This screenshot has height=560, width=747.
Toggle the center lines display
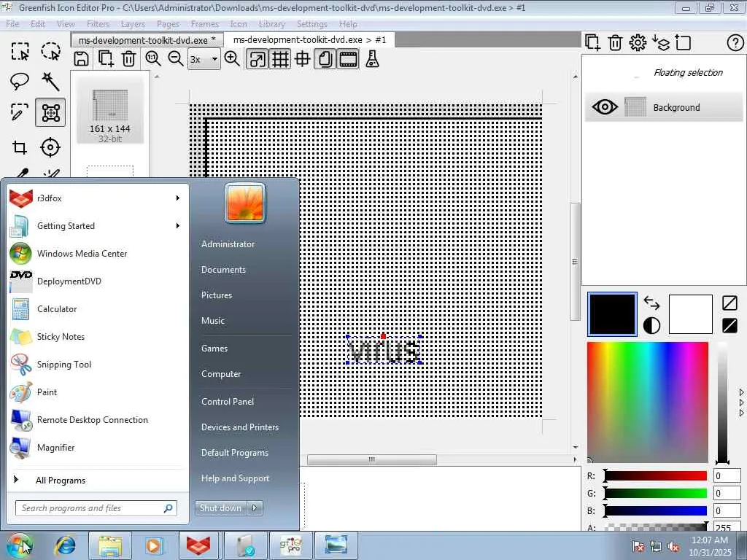pos(303,59)
